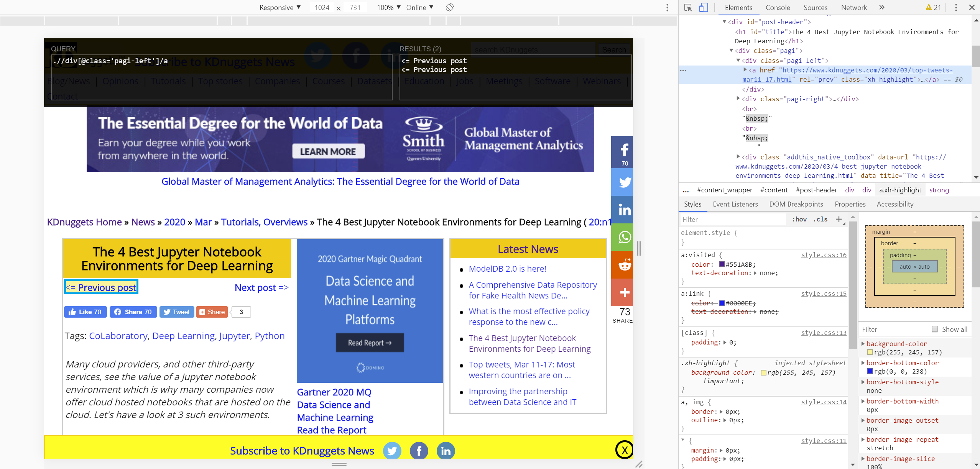Click the LEARN MORE banner button
This screenshot has height=469, width=980.
pyautogui.click(x=328, y=152)
